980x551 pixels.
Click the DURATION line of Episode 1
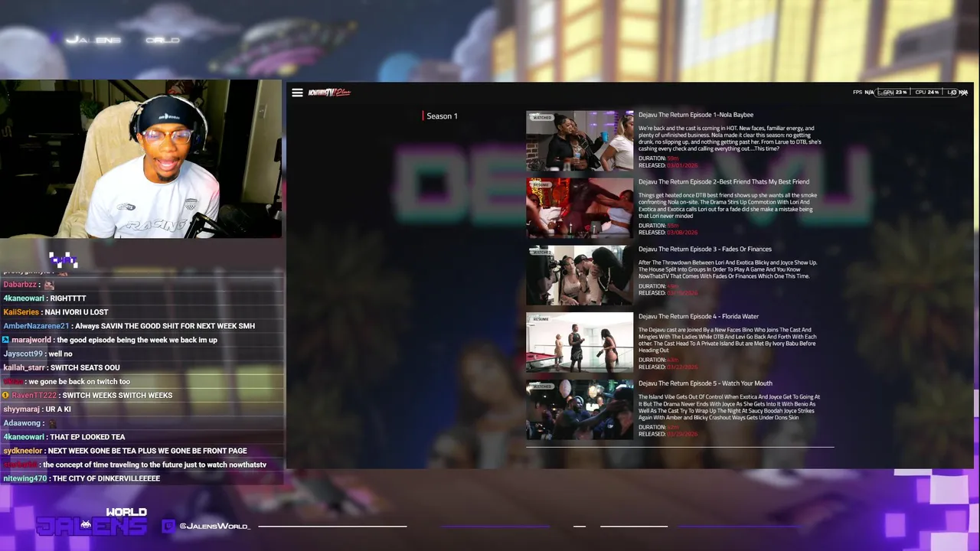pyautogui.click(x=658, y=158)
